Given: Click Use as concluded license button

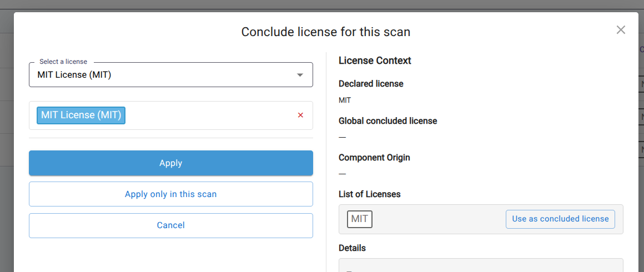Looking at the screenshot, I should (x=560, y=219).
